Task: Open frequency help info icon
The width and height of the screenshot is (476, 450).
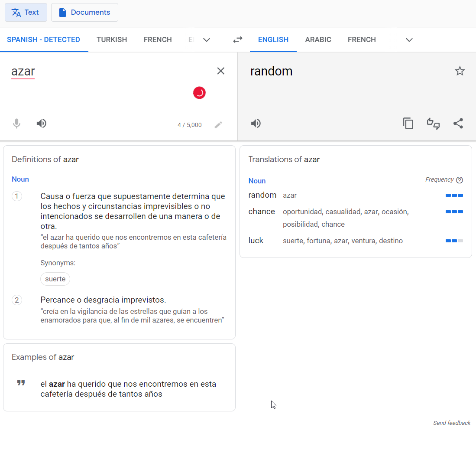Action: click(x=460, y=180)
